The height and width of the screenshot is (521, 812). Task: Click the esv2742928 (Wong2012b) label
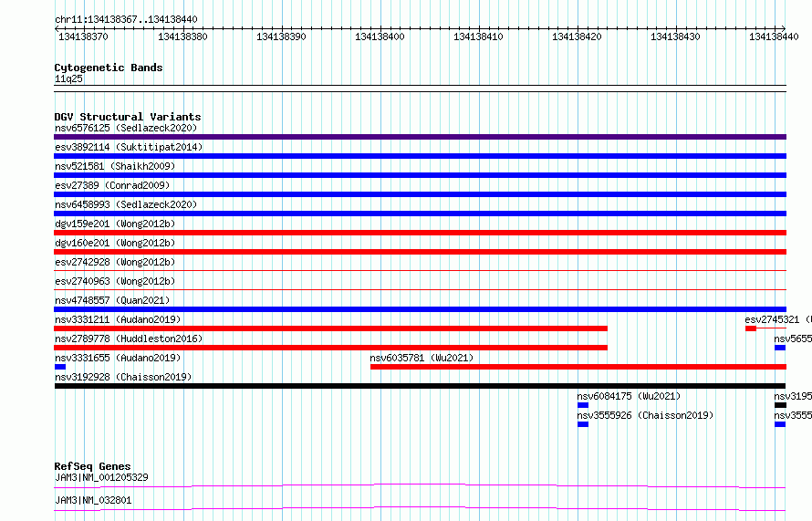tap(115, 262)
